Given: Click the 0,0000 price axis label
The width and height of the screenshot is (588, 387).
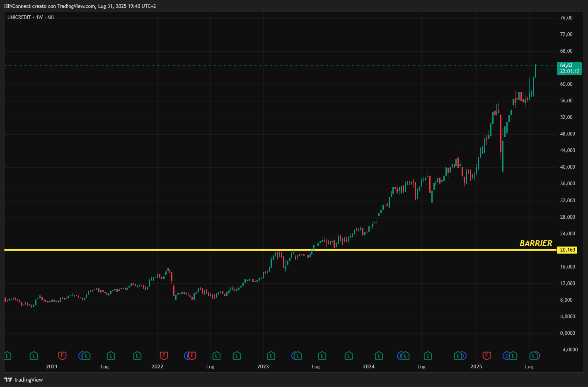Looking at the screenshot, I should pyautogui.click(x=567, y=333).
